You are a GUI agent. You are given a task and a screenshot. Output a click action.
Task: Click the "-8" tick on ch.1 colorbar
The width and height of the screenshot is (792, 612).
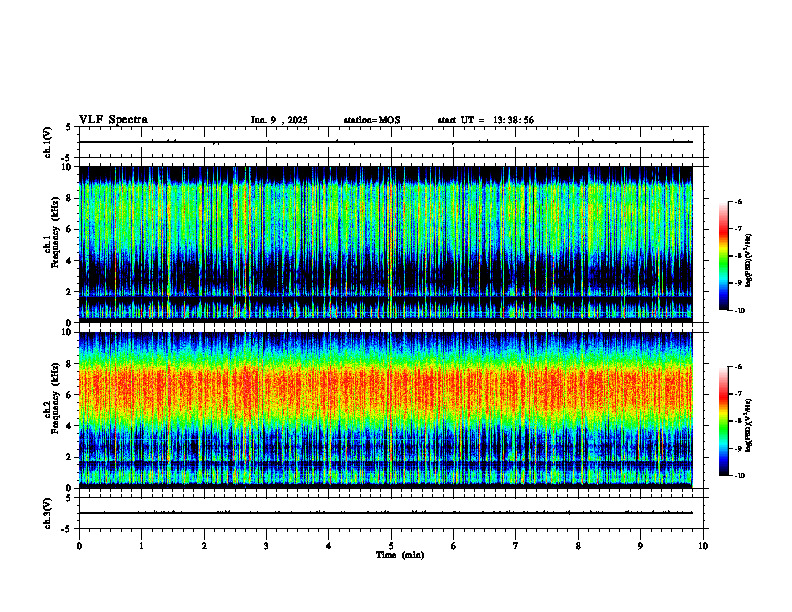point(738,256)
